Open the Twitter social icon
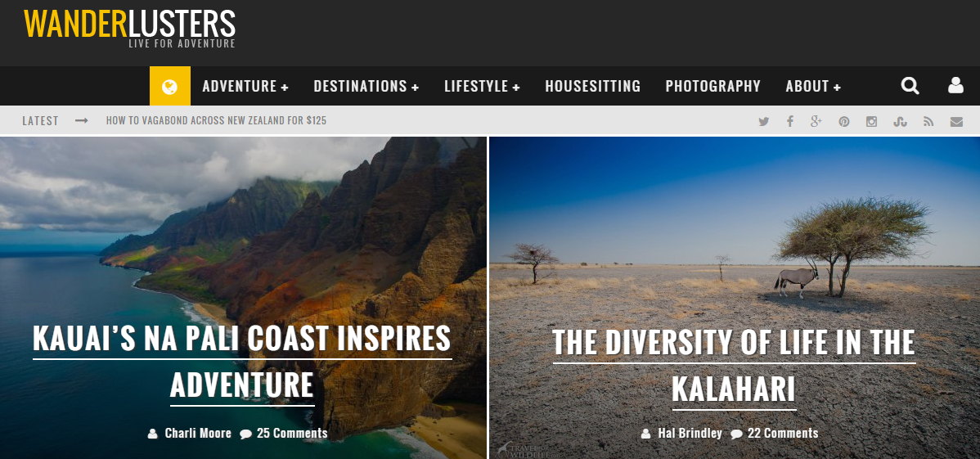980x459 pixels. tap(764, 121)
